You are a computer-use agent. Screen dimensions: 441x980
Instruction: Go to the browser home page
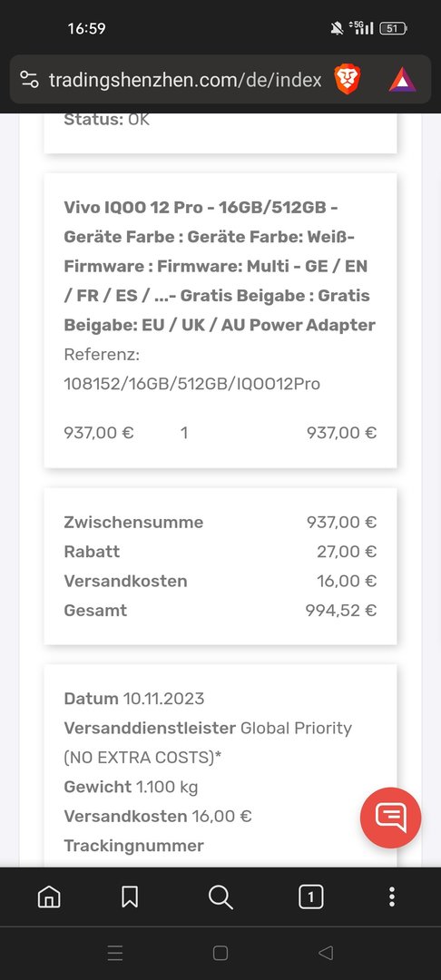click(49, 897)
